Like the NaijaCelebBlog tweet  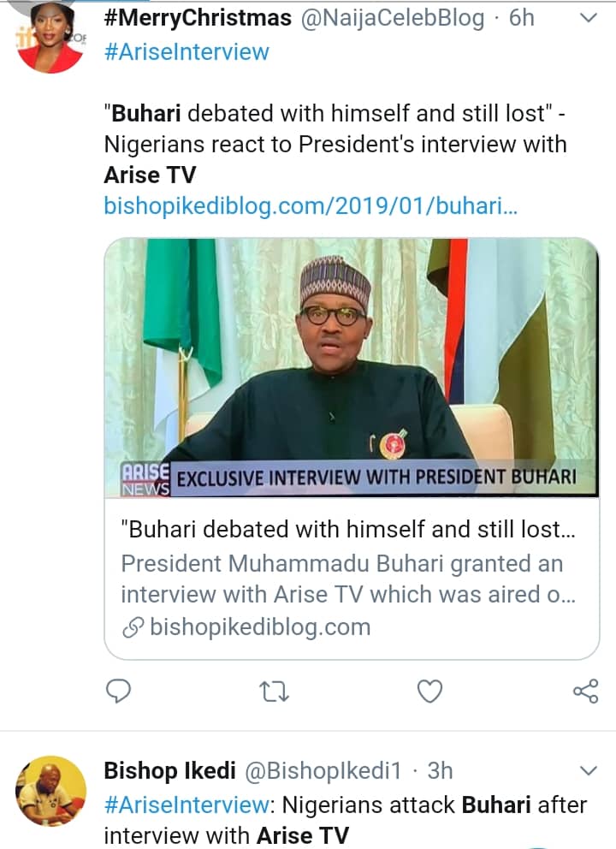click(429, 690)
